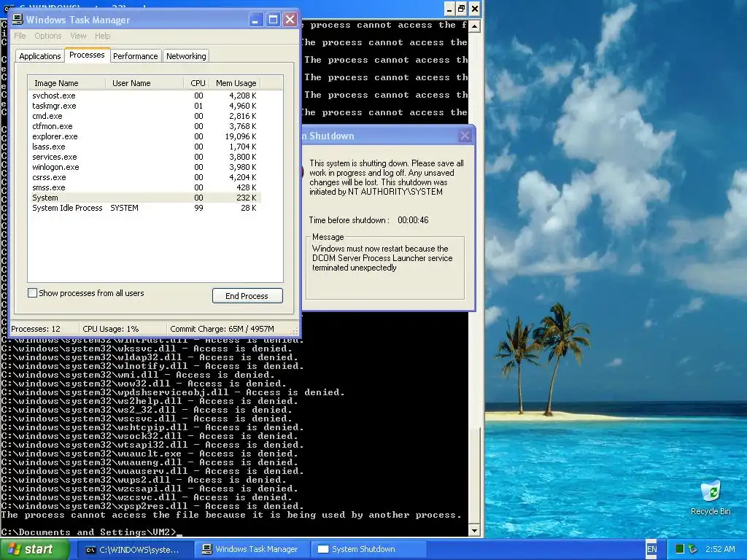Select the svchost.exe process row

coord(144,96)
